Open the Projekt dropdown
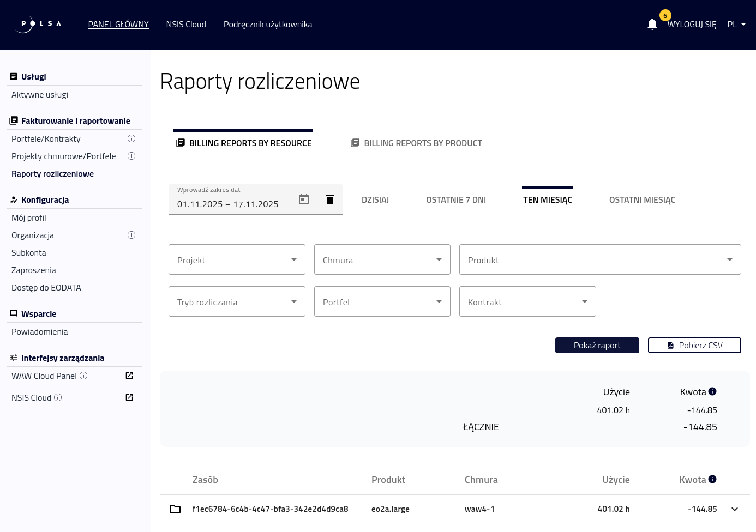The image size is (756, 532). point(237,260)
